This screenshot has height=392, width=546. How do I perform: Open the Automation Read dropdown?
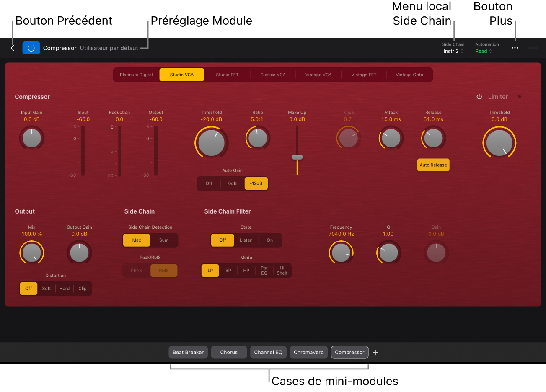point(484,51)
